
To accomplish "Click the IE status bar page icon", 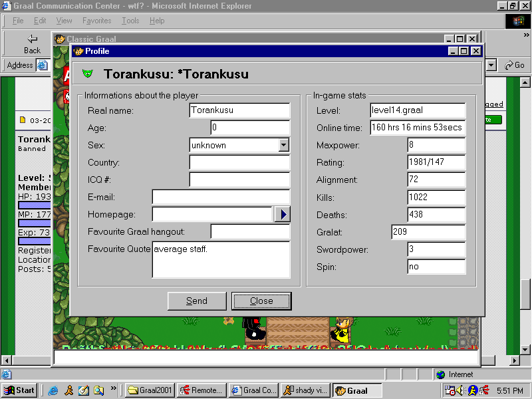I will pos(6,374).
